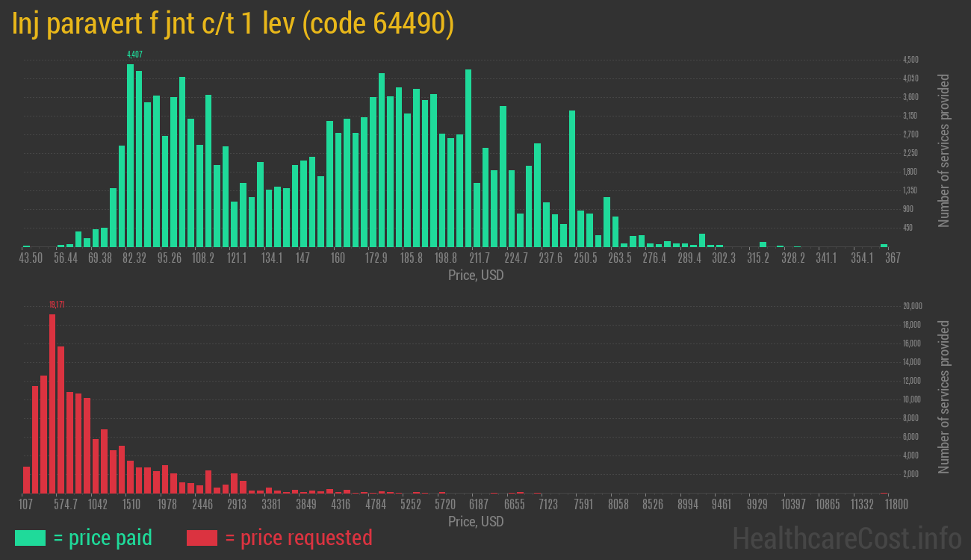
Task: Select the chart title with code 64490
Action: (x=233, y=24)
